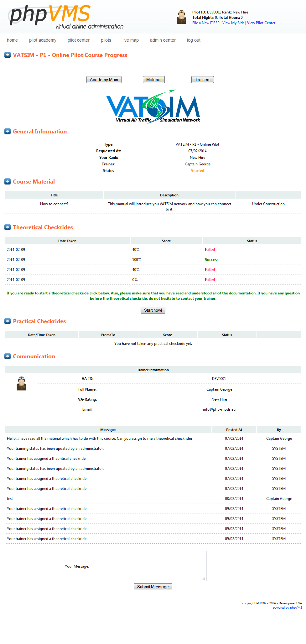Click the 'test' message row

click(x=153, y=499)
